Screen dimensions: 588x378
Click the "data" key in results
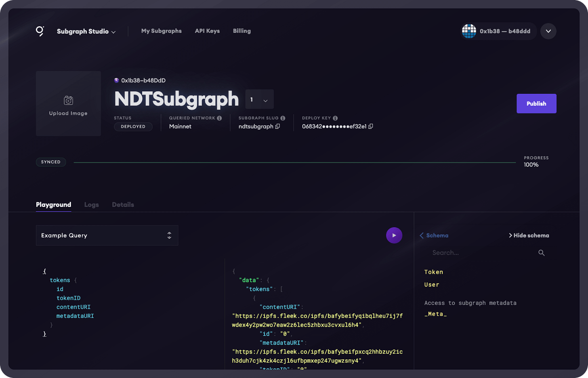tap(249, 280)
